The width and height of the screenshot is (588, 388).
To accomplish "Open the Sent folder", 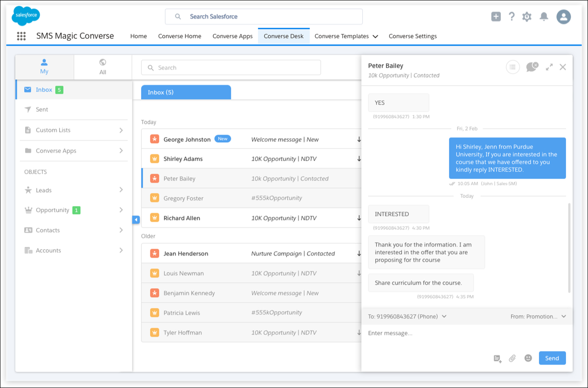I will point(74,109).
